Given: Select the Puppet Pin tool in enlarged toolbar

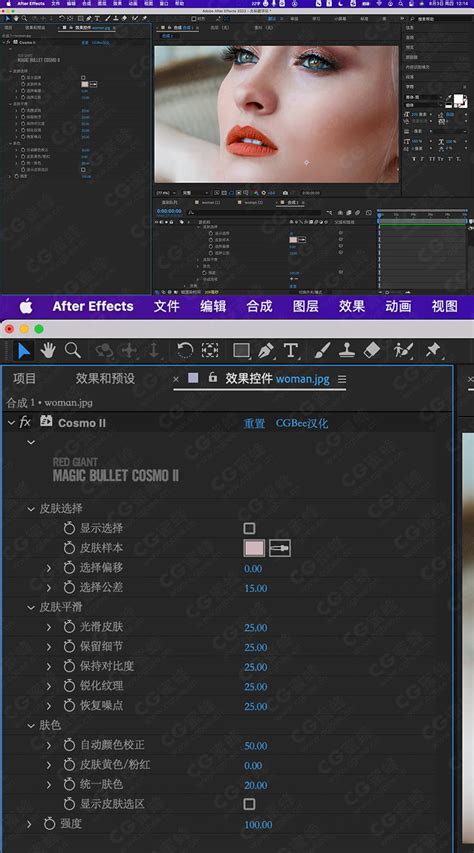Looking at the screenshot, I should pos(434,351).
